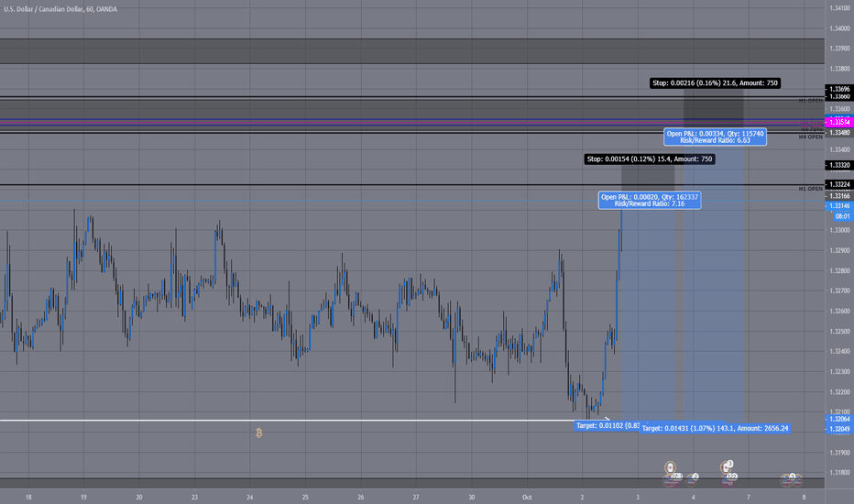The image size is (854, 504).
Task: Click the 1.33320 price axis label
Action: (839, 165)
